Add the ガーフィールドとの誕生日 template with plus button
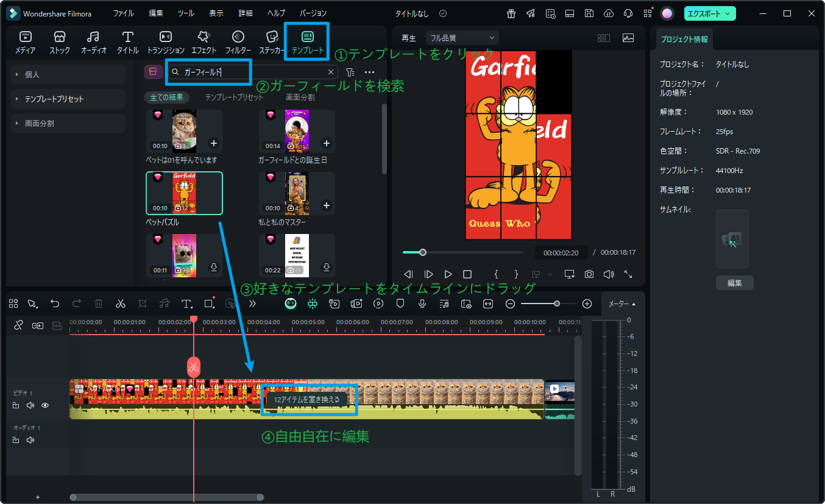This screenshot has width=825, height=504. pyautogui.click(x=326, y=143)
